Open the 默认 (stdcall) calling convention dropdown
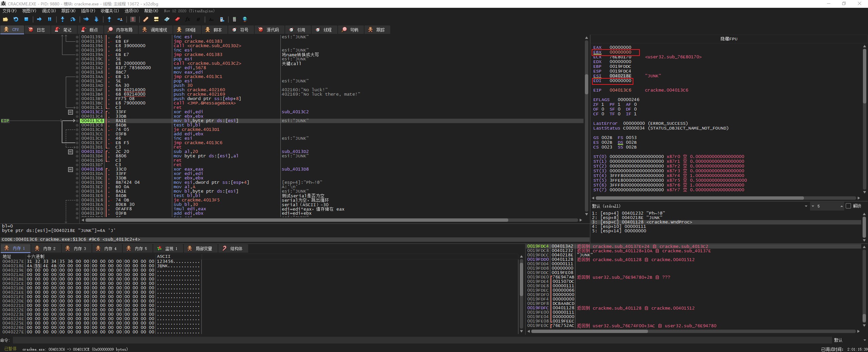 pos(806,206)
